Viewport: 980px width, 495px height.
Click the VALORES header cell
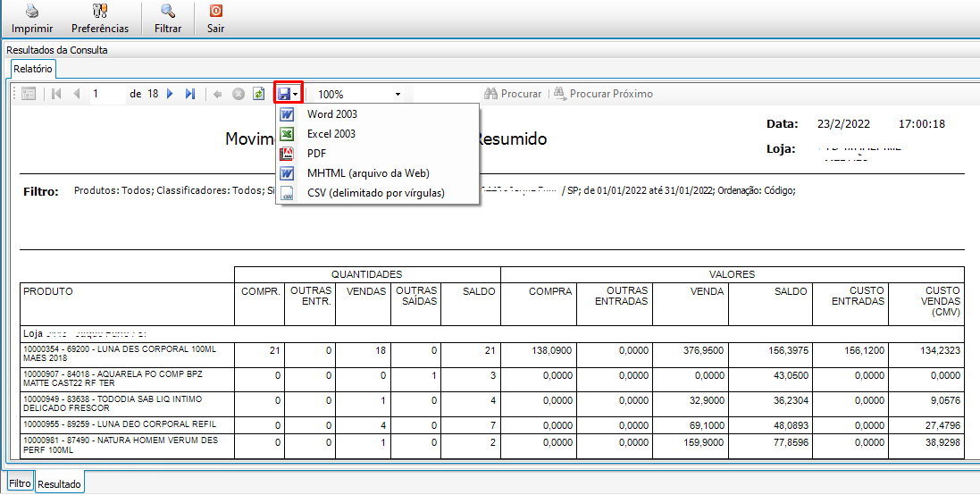(733, 274)
